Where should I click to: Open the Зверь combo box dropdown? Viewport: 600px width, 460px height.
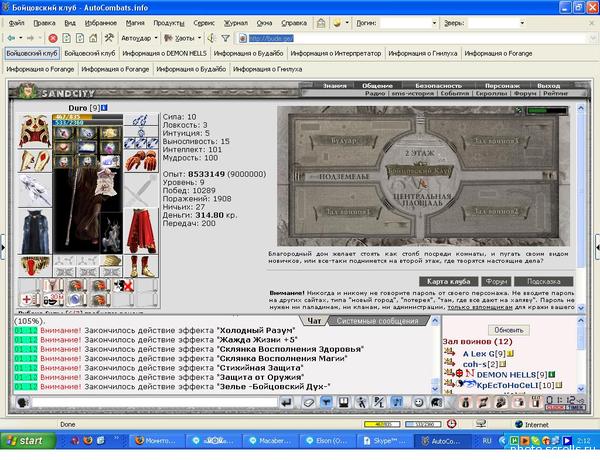[x=522, y=23]
